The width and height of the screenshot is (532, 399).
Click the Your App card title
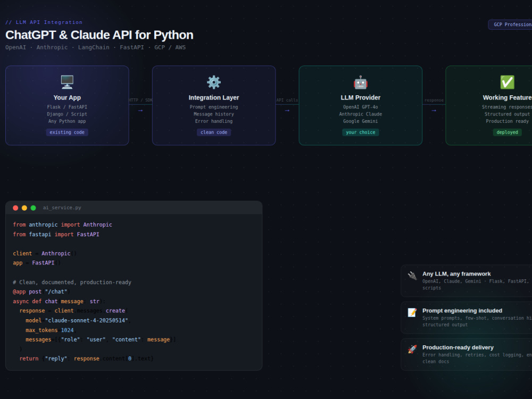tap(67, 98)
